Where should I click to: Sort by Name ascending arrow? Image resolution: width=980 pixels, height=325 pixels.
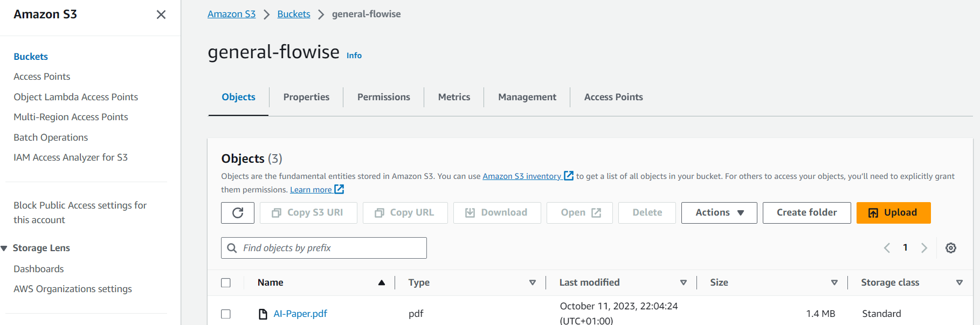click(x=382, y=282)
